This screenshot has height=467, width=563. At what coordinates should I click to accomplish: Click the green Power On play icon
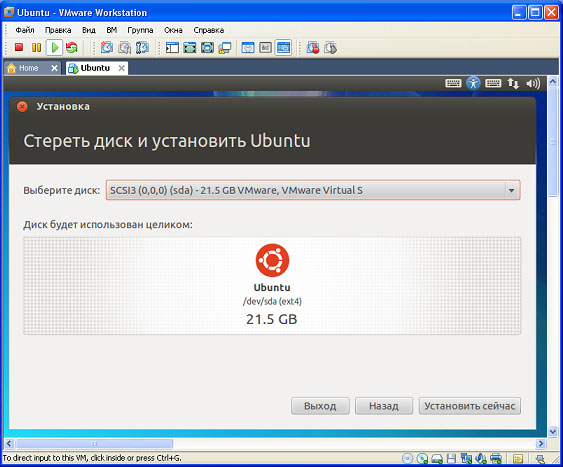click(55, 47)
